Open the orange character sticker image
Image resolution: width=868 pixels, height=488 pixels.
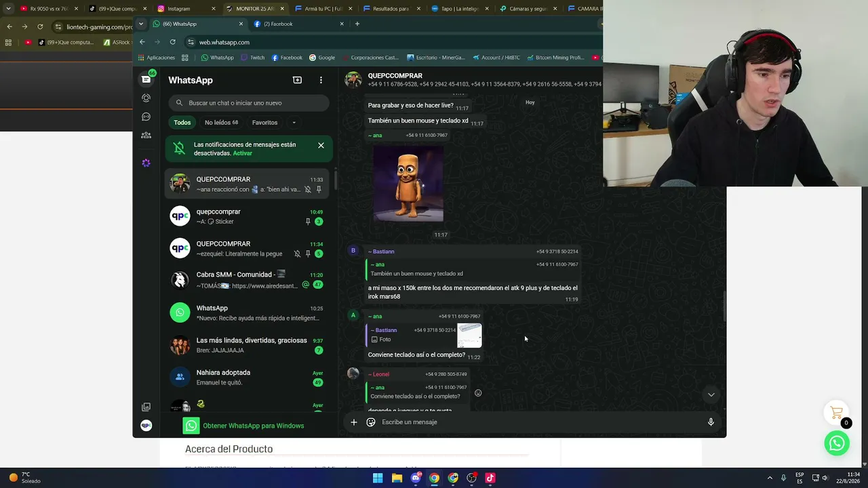408,184
